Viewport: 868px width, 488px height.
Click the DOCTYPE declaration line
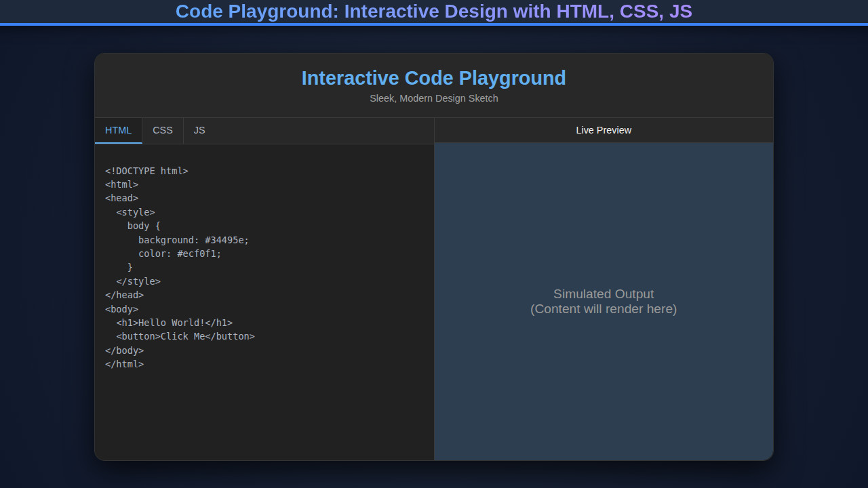146,171
